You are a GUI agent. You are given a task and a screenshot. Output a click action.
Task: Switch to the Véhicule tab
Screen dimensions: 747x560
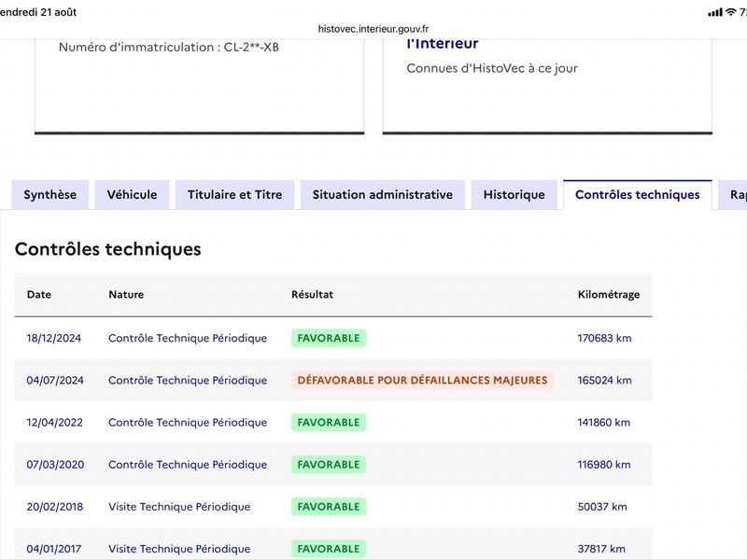132,195
